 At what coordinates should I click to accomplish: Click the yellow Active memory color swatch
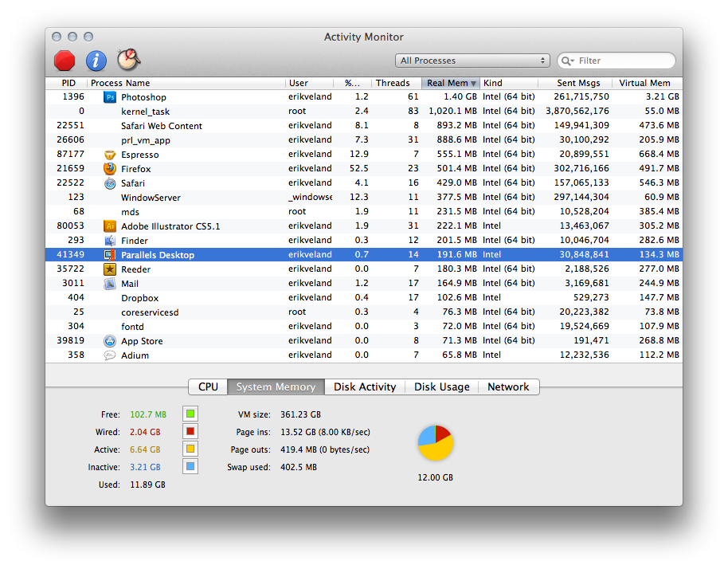pos(190,449)
